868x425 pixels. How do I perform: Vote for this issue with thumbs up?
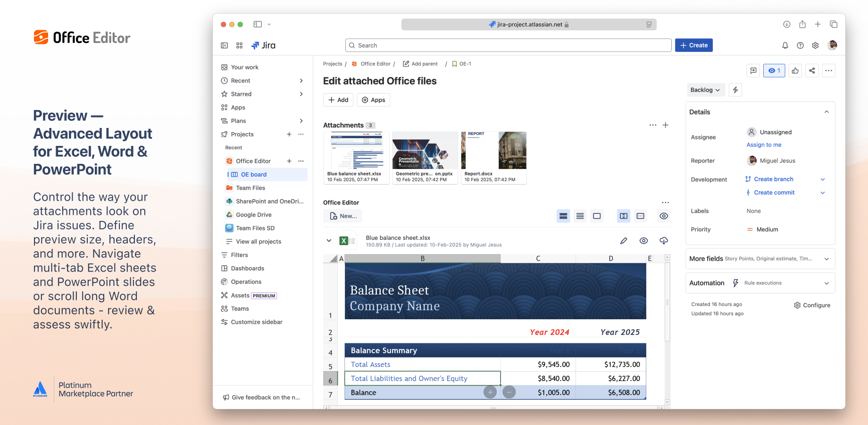[795, 70]
